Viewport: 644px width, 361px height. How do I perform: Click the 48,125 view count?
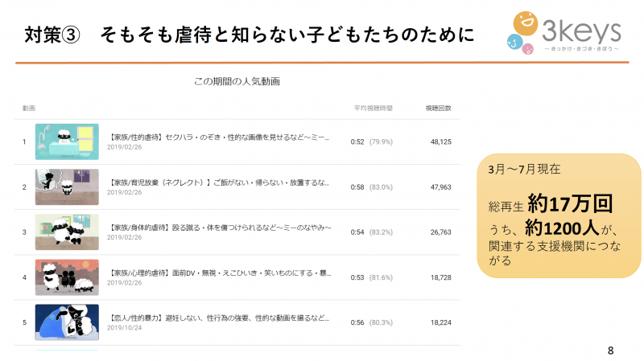(440, 142)
